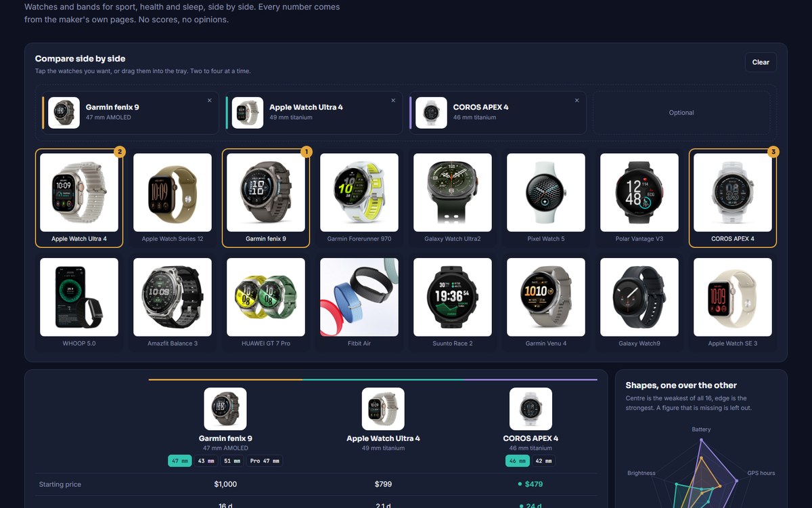Choose the Pro 47 mm variant chip
Screen dimensions: 812x508
coord(265,461)
